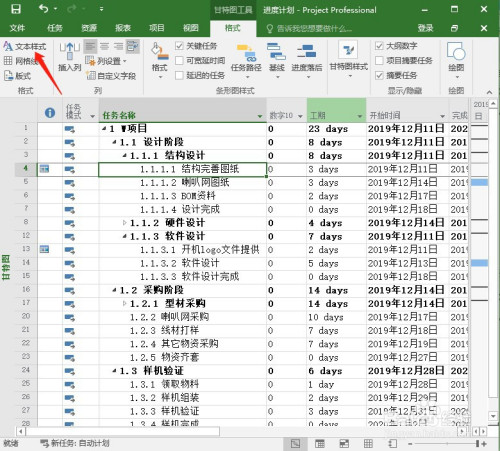Screen dimensions: 500x451
Task: Click the 登录 sign-in link
Action: tap(426, 28)
